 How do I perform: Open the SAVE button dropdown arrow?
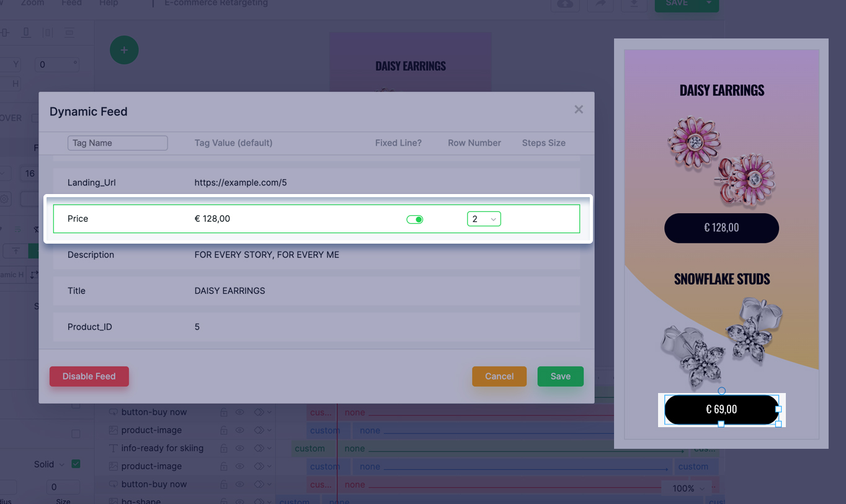pos(709,4)
